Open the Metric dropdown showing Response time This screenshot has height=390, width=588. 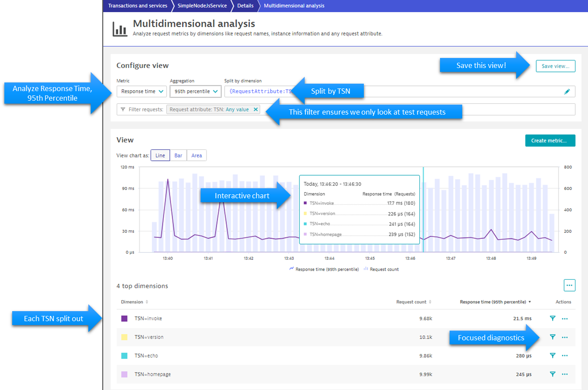click(141, 92)
